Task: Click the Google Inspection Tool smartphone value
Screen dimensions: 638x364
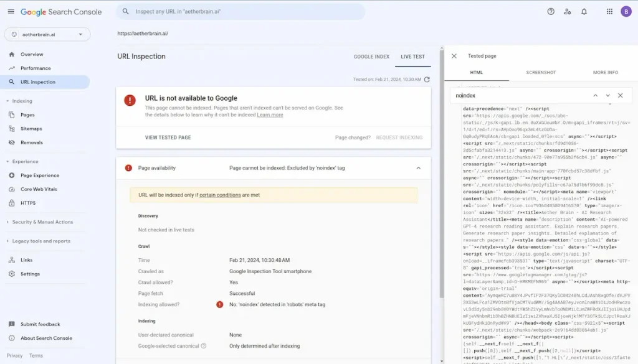Action: (x=270, y=271)
